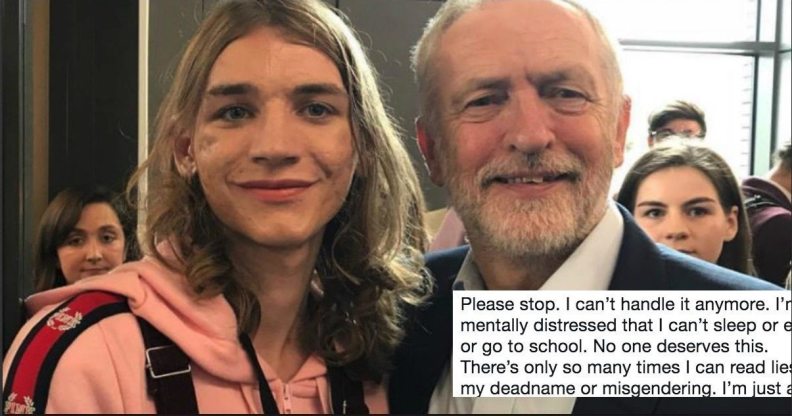The image size is (792, 416).
Task: Click the background woman on the far left
Action: pos(81,237)
